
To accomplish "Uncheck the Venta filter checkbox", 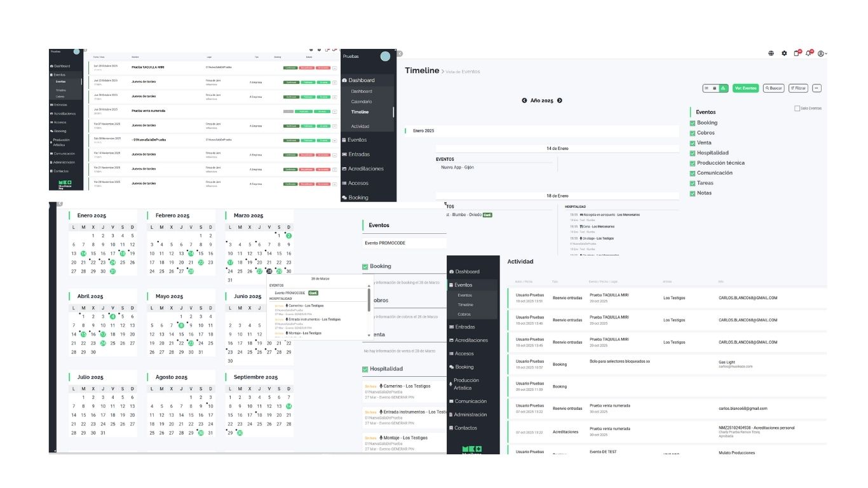I will [x=693, y=143].
